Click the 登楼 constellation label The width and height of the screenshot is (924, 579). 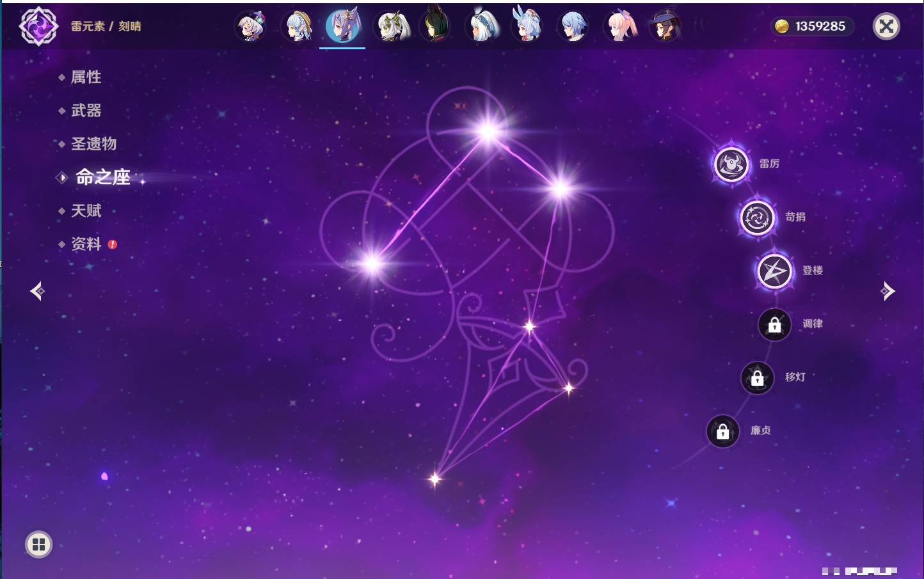click(813, 270)
